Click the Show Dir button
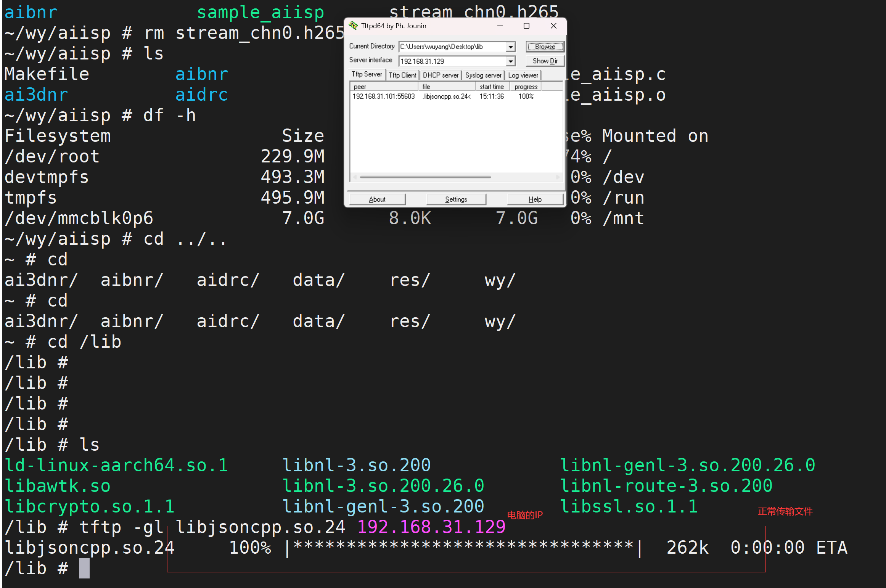Image resolution: width=886 pixels, height=588 pixels. (x=545, y=61)
